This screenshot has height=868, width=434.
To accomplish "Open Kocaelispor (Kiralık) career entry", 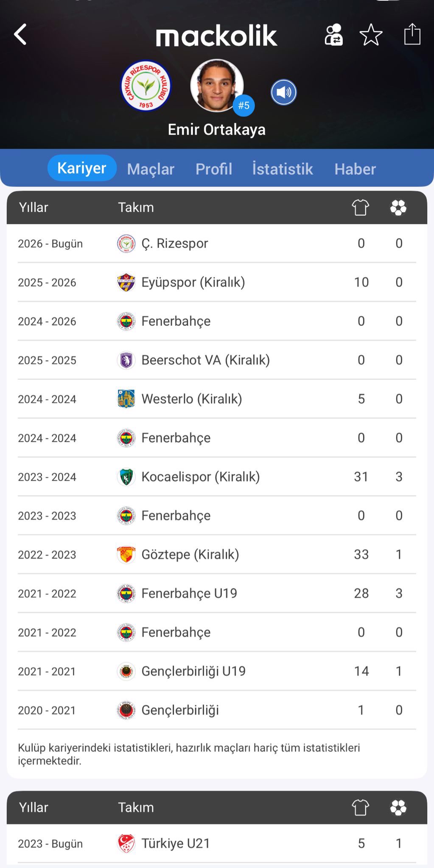I will (200, 477).
